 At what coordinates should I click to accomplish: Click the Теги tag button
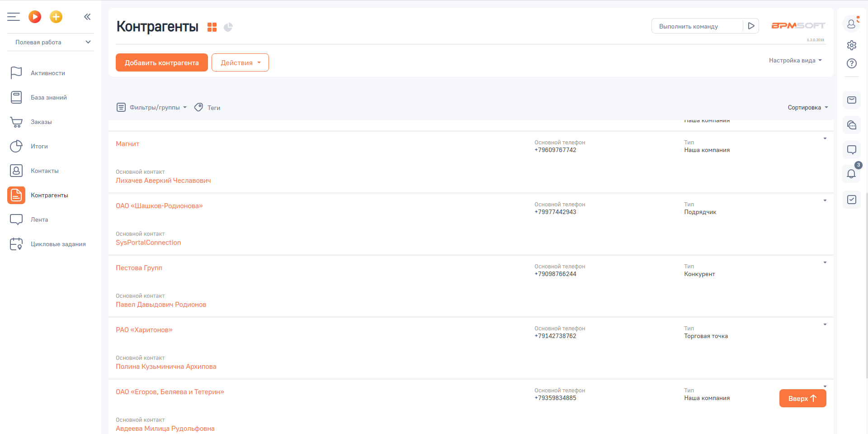[x=208, y=107]
